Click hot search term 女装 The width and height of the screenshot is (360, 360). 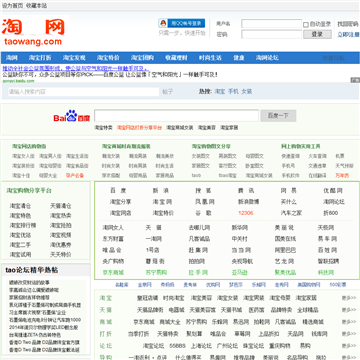(x=247, y=91)
